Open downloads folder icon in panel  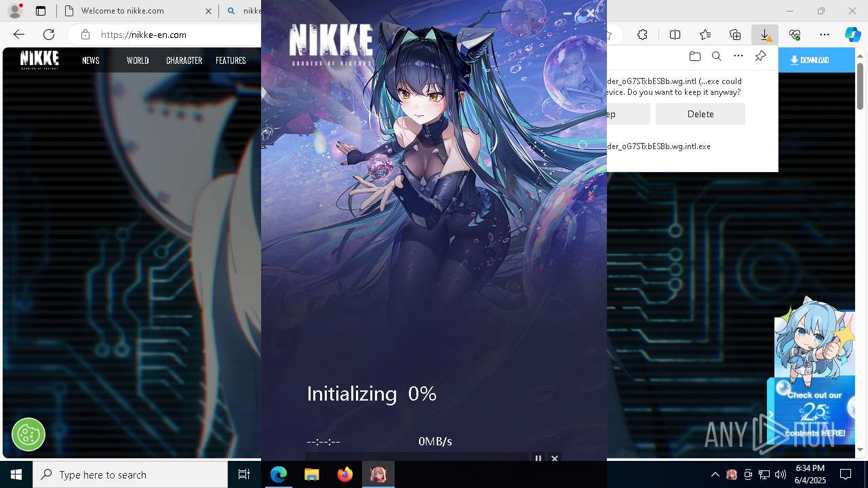point(694,56)
